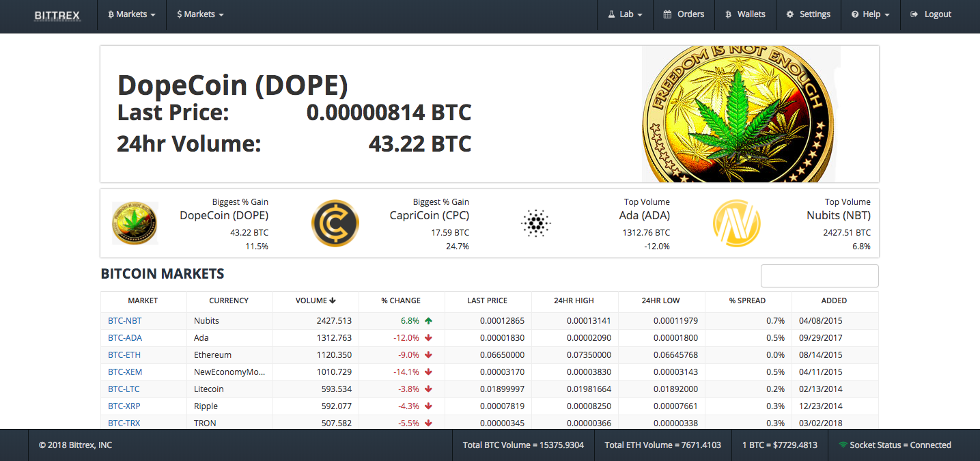Screen dimensions: 980x461
Task: Click the Socket Status wifi icon
Action: (843, 445)
